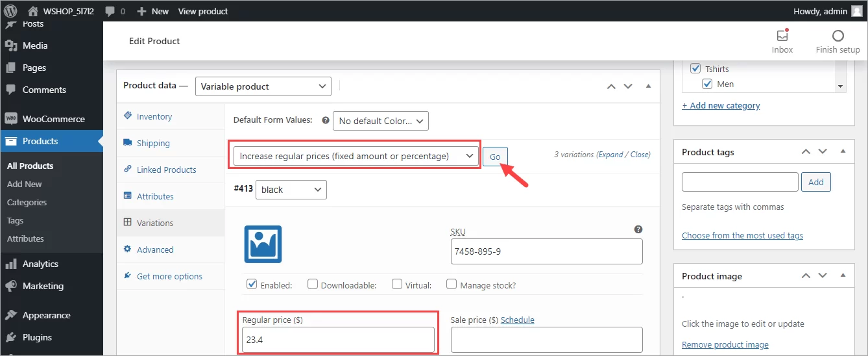Click the Default Form Values help icon
This screenshot has height=356, width=868.
tap(326, 120)
